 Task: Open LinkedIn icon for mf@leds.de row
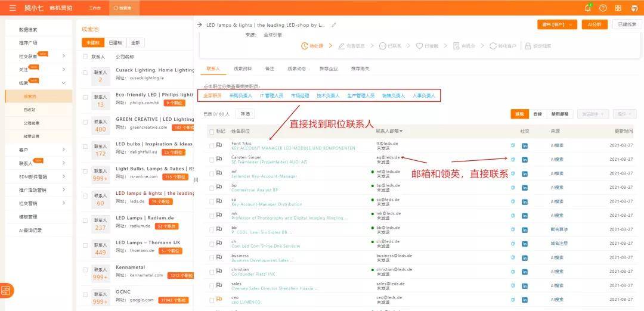point(525,173)
